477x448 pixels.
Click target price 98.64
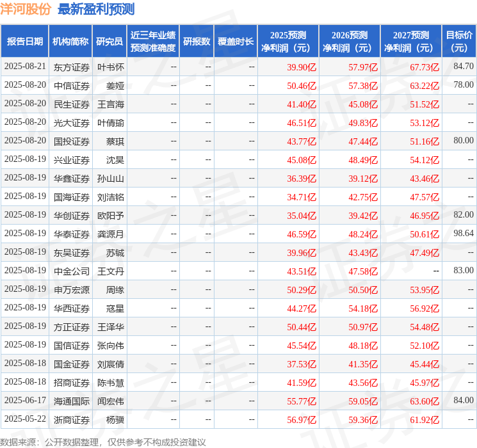464,233
